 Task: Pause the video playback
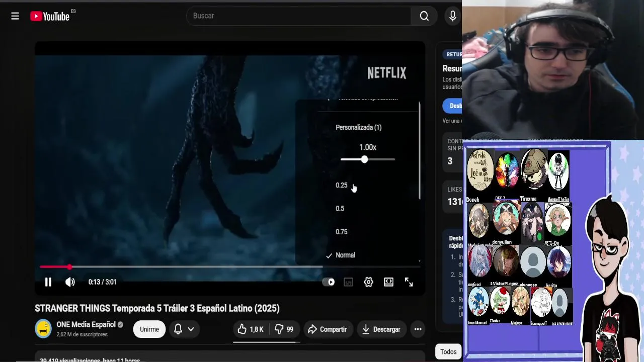coord(48,282)
